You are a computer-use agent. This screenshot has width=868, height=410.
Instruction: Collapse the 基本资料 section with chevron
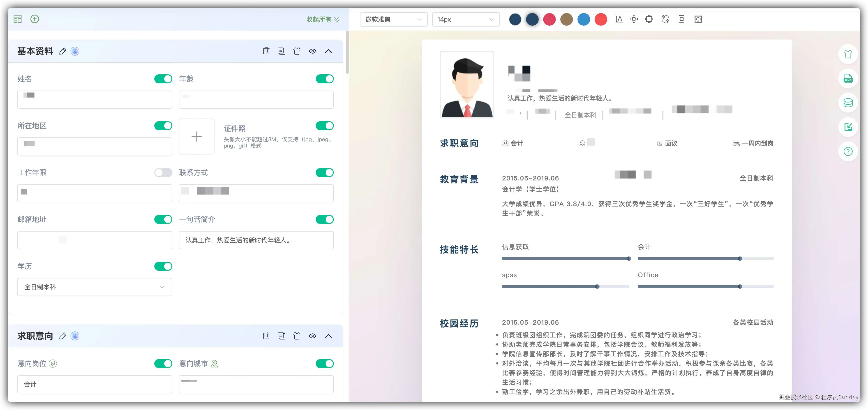click(328, 51)
